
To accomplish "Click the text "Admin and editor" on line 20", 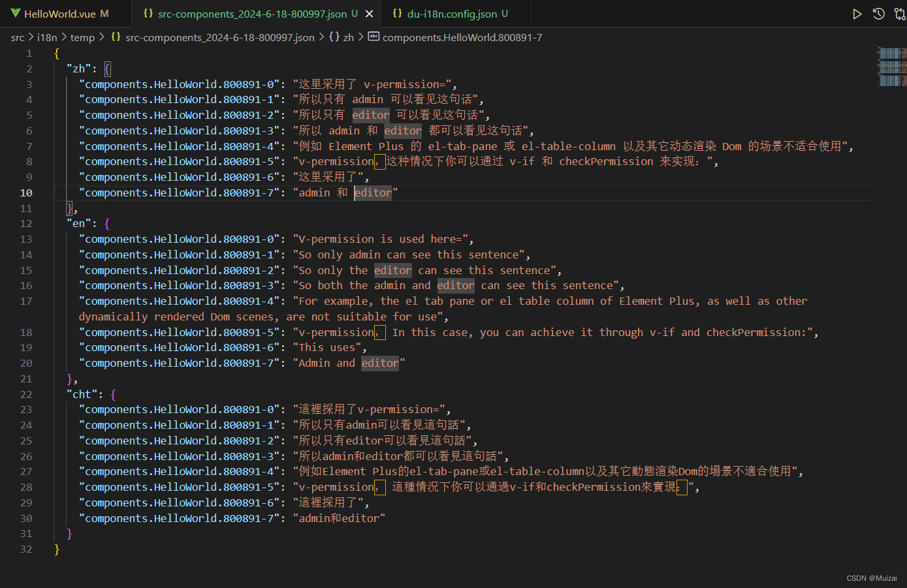I will [349, 363].
